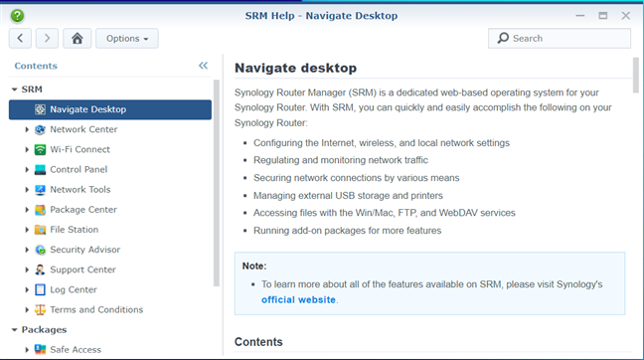Click 'Managing external USB storage and printers' text
Viewport: 644px width, 360px height.
(x=348, y=196)
